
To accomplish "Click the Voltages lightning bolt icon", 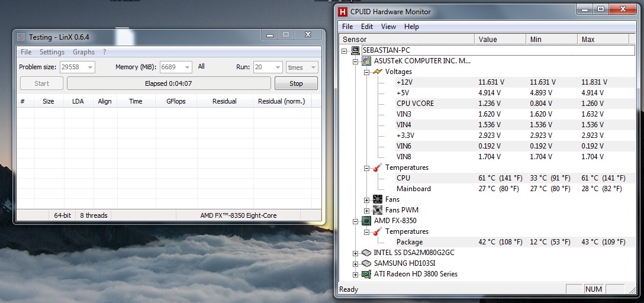I will [x=377, y=72].
